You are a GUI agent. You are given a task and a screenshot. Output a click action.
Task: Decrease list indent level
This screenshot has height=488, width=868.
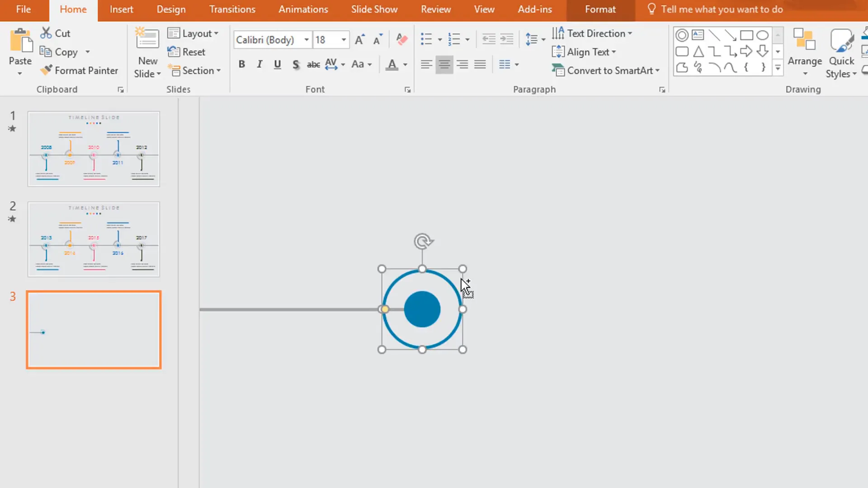(489, 40)
